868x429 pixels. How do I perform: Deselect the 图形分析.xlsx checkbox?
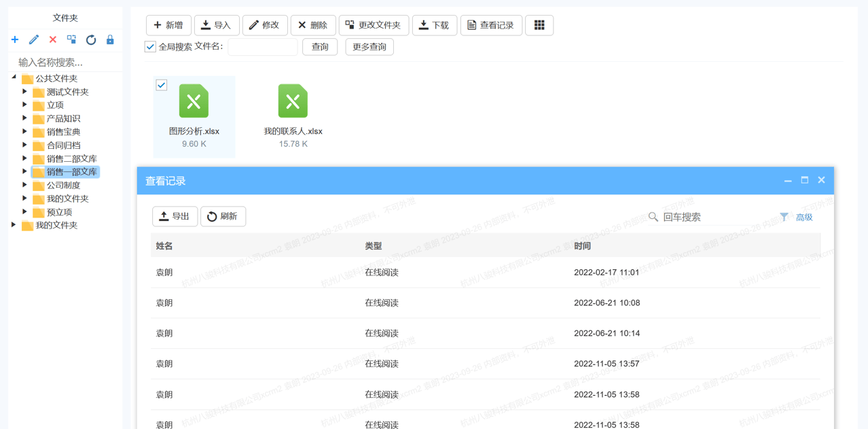161,84
